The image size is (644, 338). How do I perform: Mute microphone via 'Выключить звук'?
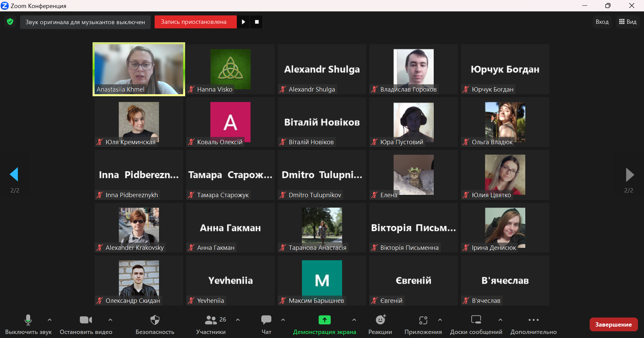28,325
